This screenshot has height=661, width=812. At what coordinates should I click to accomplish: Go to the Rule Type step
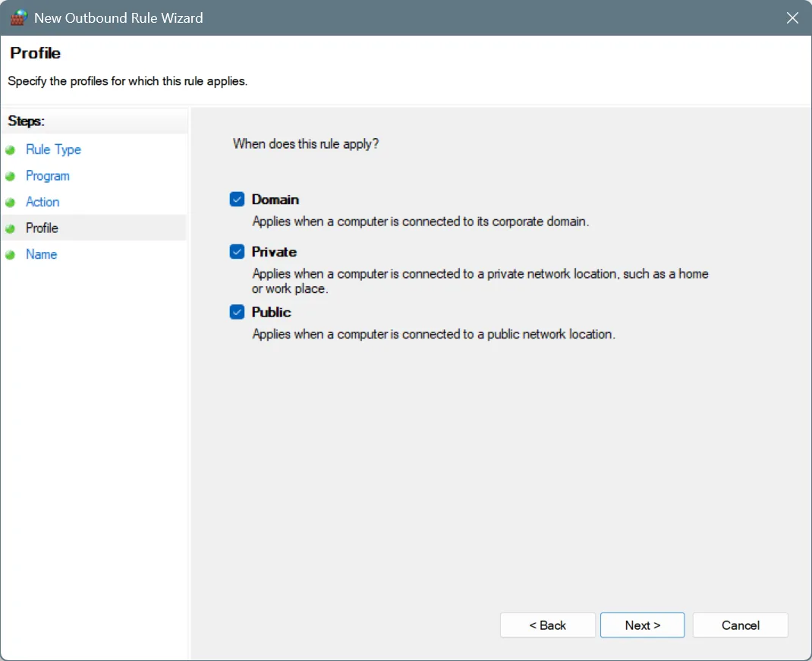[x=53, y=150]
